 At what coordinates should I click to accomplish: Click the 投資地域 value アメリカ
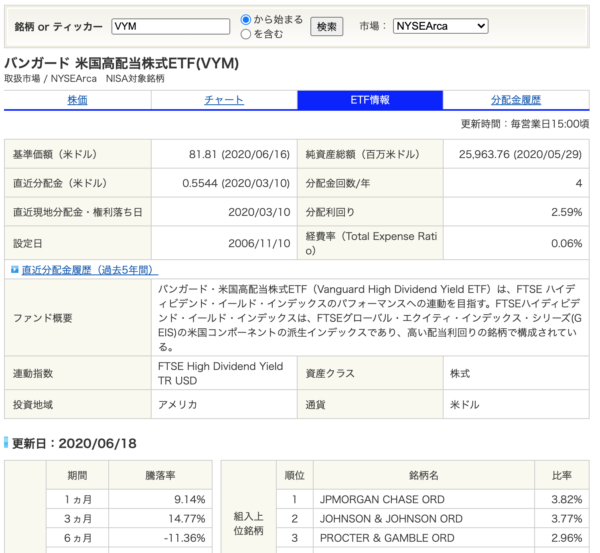pyautogui.click(x=178, y=405)
